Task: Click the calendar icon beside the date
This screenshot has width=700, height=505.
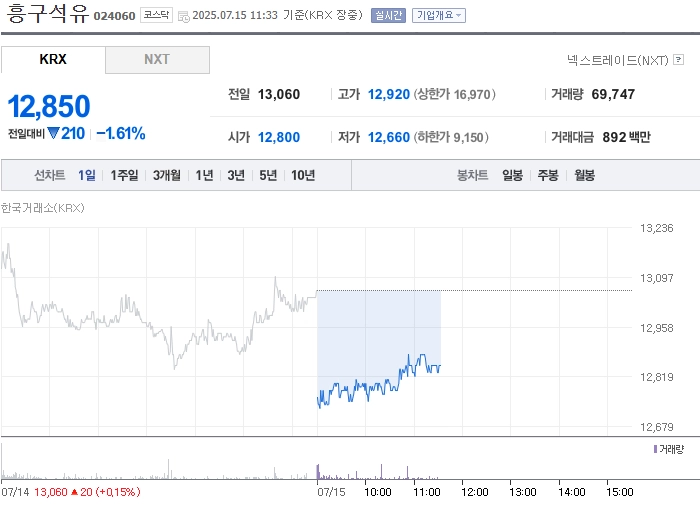Action: (x=183, y=17)
